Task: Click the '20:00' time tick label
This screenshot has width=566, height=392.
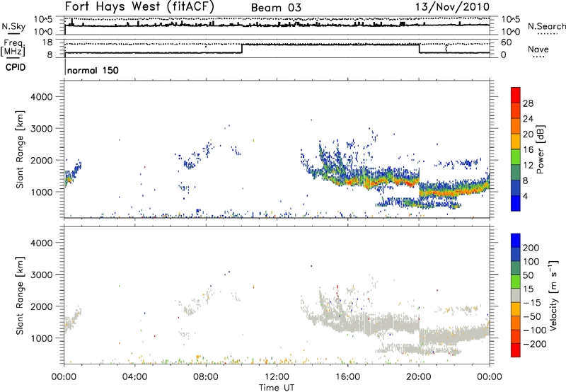Action: 419,377
